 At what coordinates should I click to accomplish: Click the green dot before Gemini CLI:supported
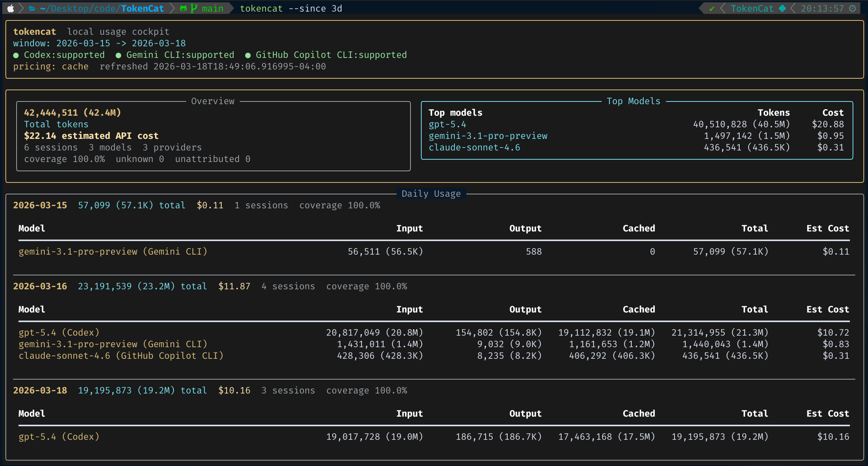[x=118, y=56]
